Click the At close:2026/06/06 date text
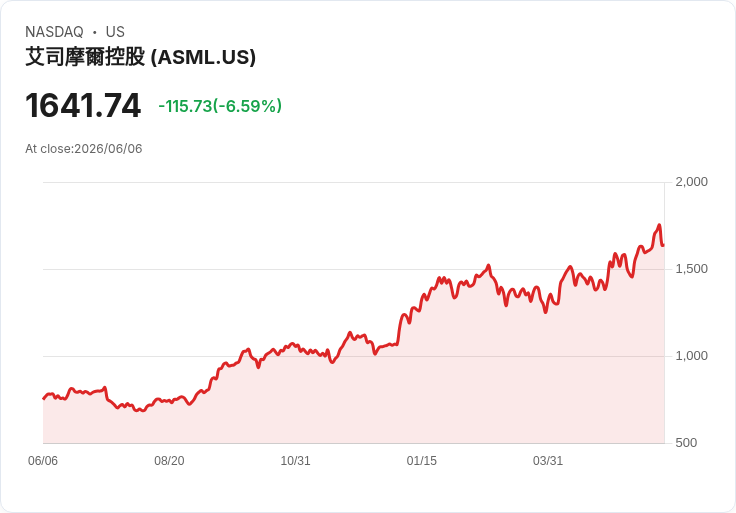 pos(84,149)
